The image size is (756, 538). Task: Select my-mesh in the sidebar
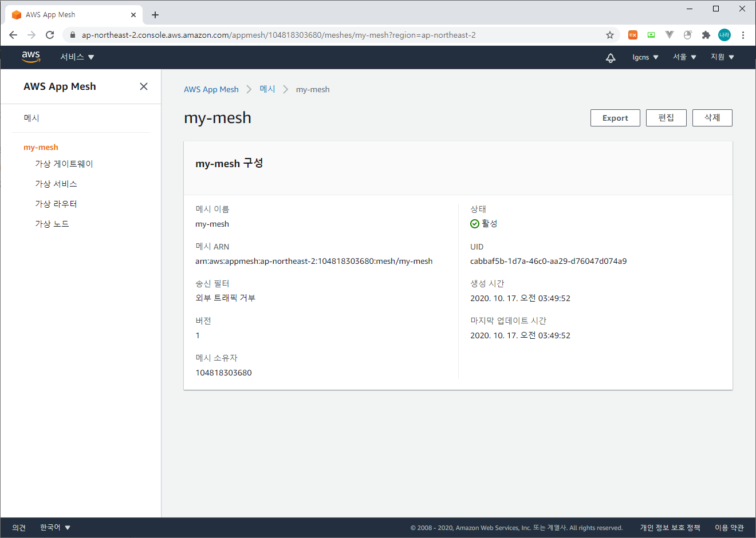tap(41, 147)
